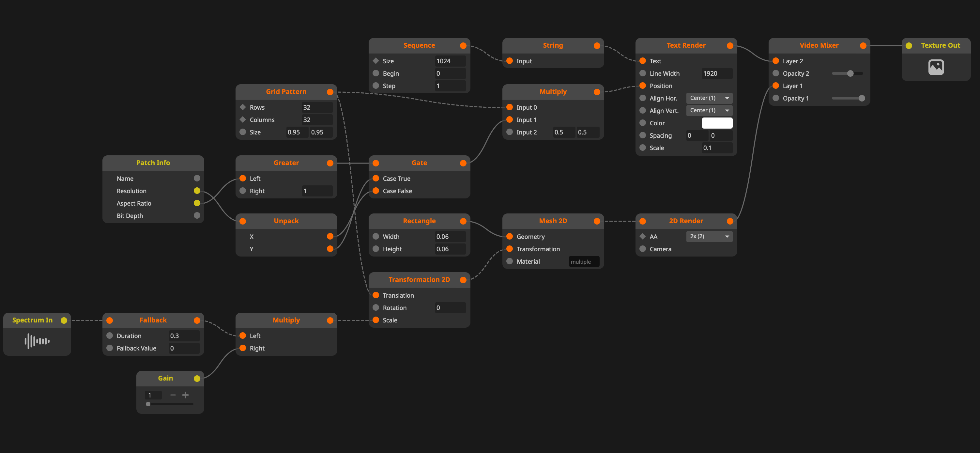Click the Sequence Size diamond port
The width and height of the screenshot is (980, 453).
376,61
